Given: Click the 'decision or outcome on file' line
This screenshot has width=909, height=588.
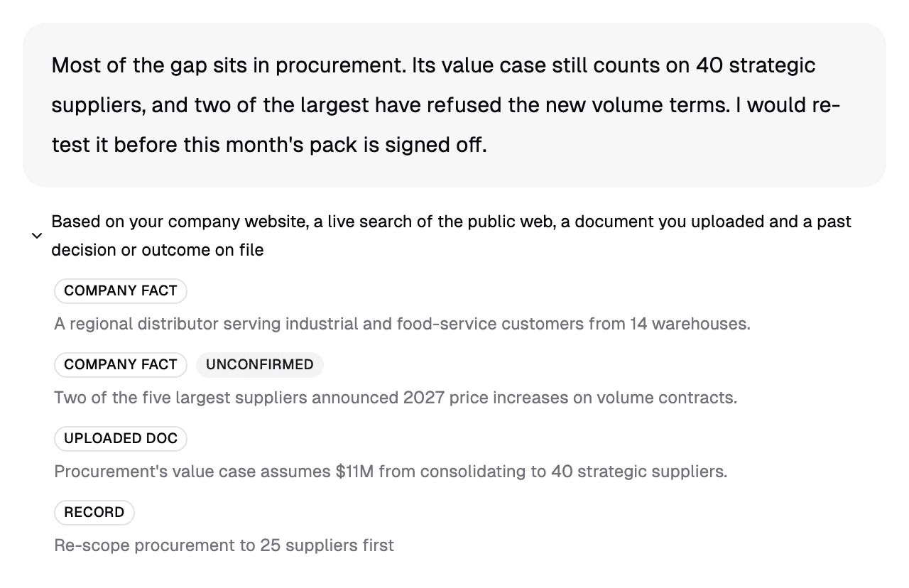Looking at the screenshot, I should pyautogui.click(x=158, y=250).
